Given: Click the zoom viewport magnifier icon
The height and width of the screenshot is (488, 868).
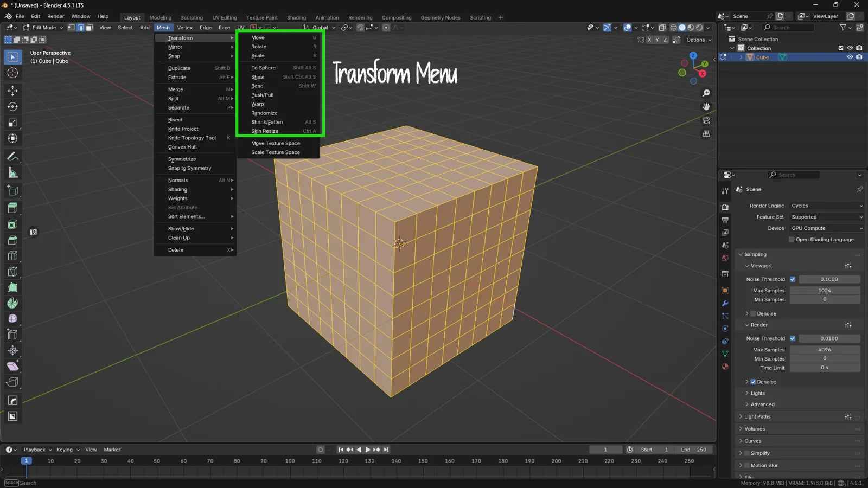Looking at the screenshot, I should 706,93.
